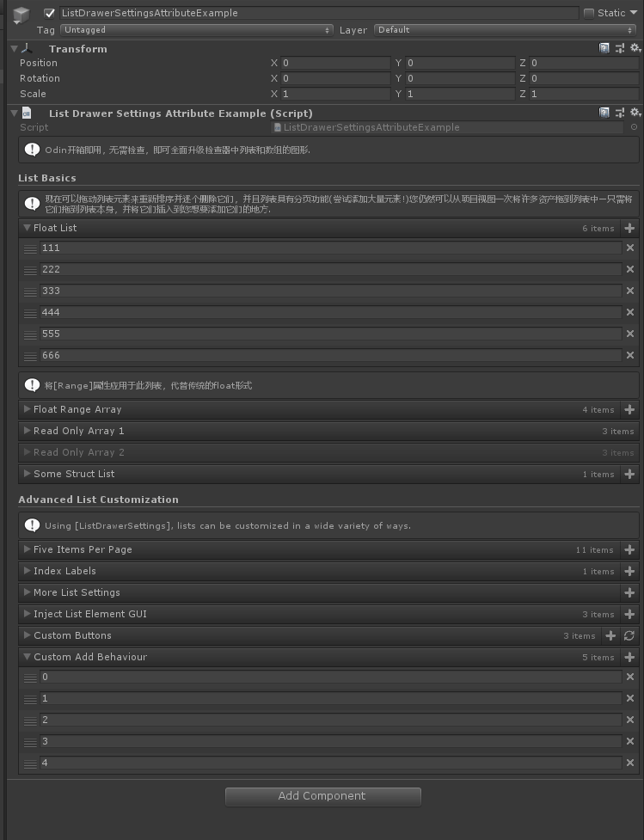Click the Add Component button

pos(322,796)
